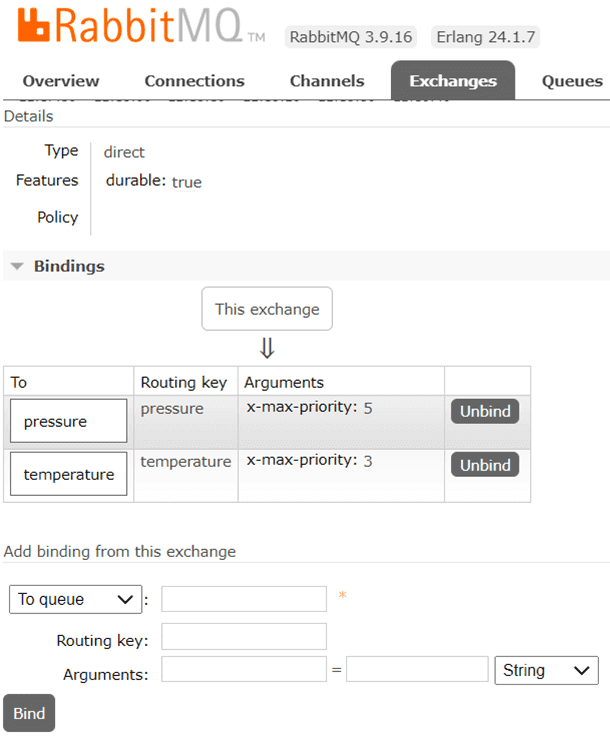Unbind the pressure queue binding
The image size is (610, 739).
485,411
